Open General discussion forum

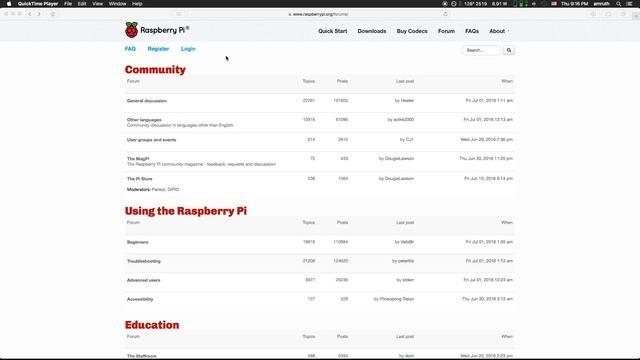pyautogui.click(x=147, y=101)
